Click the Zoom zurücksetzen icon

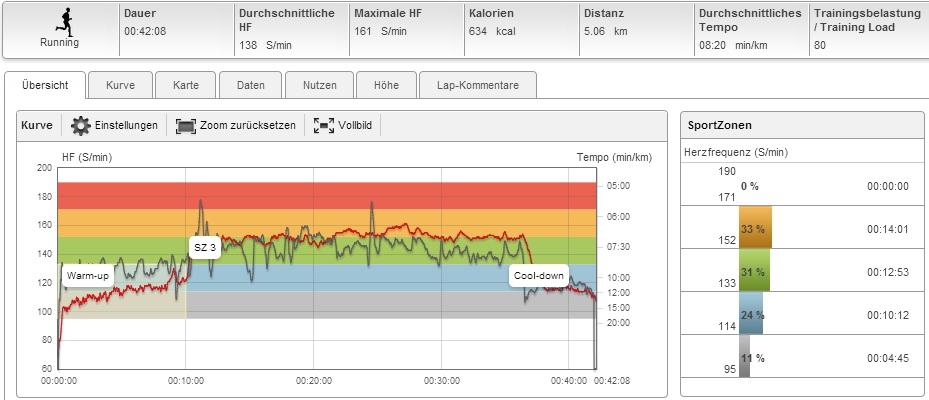pos(186,126)
